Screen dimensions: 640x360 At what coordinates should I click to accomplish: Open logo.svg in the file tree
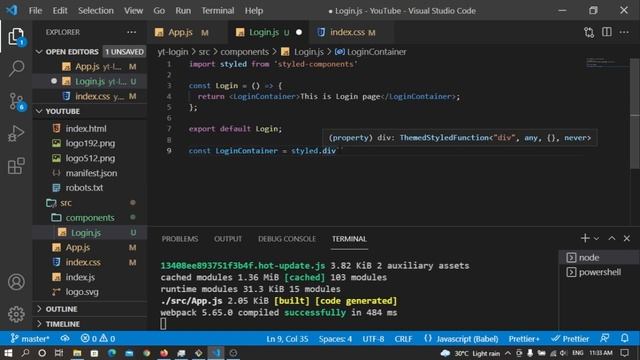(90, 292)
